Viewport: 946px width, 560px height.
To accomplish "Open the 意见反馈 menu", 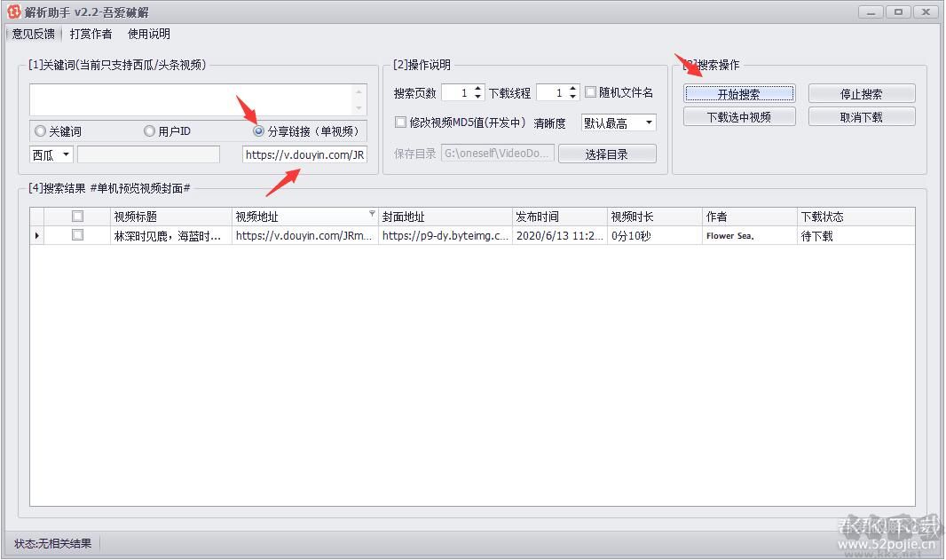I will (32, 34).
